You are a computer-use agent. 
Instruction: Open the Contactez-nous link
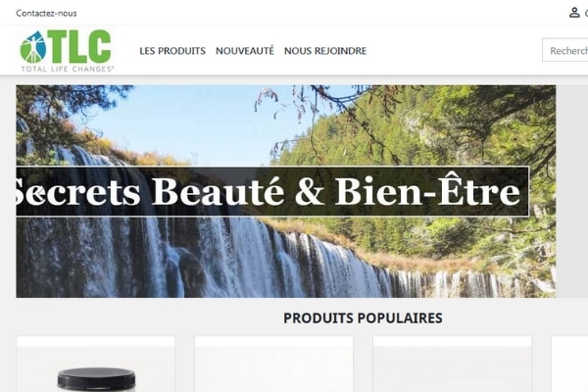click(x=46, y=13)
